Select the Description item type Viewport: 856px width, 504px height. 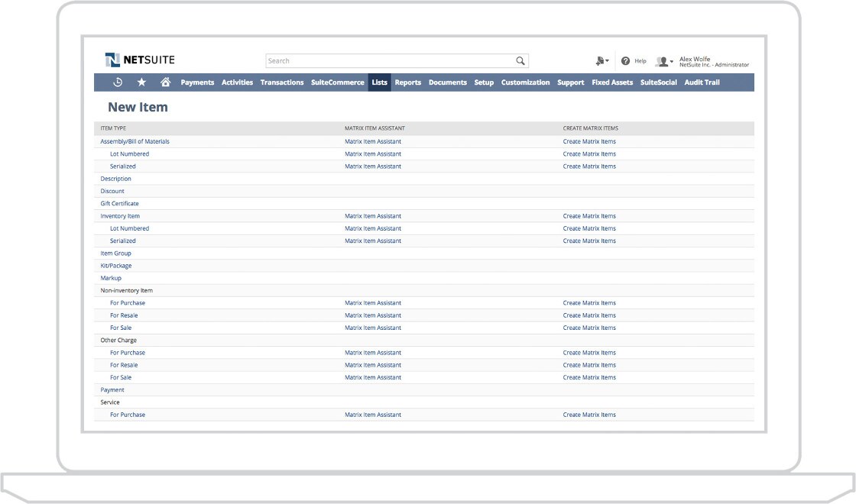(x=115, y=179)
